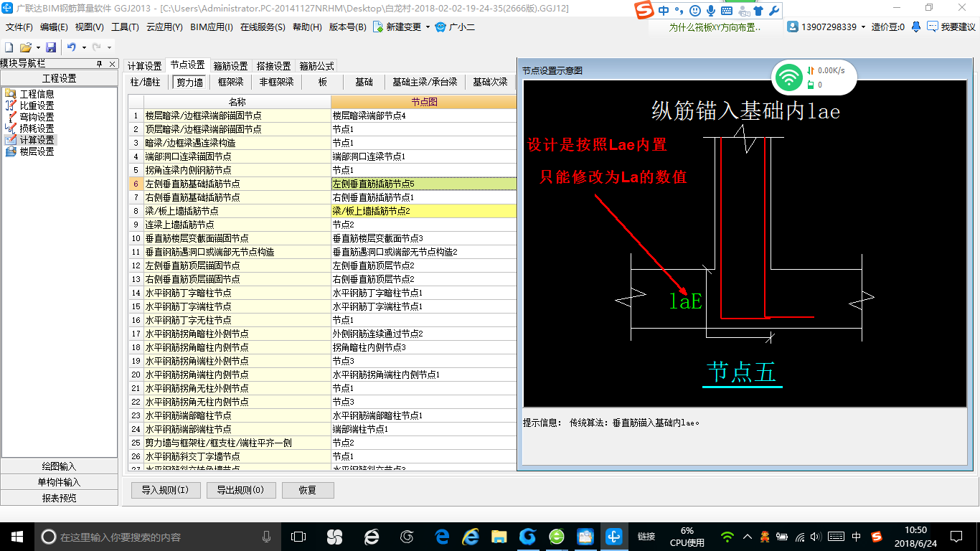
Task: Expand the account 13907298339 dropdown
Action: pos(864,27)
